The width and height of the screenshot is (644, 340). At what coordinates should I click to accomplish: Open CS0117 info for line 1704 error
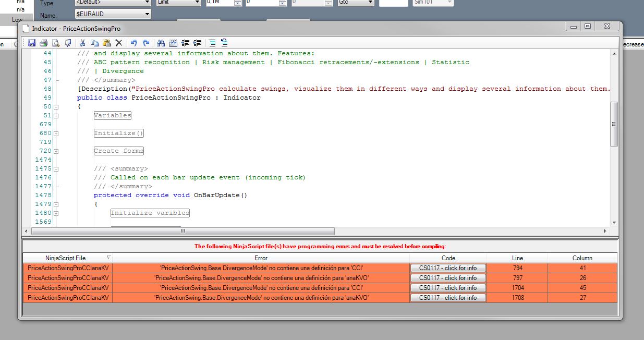click(448, 288)
